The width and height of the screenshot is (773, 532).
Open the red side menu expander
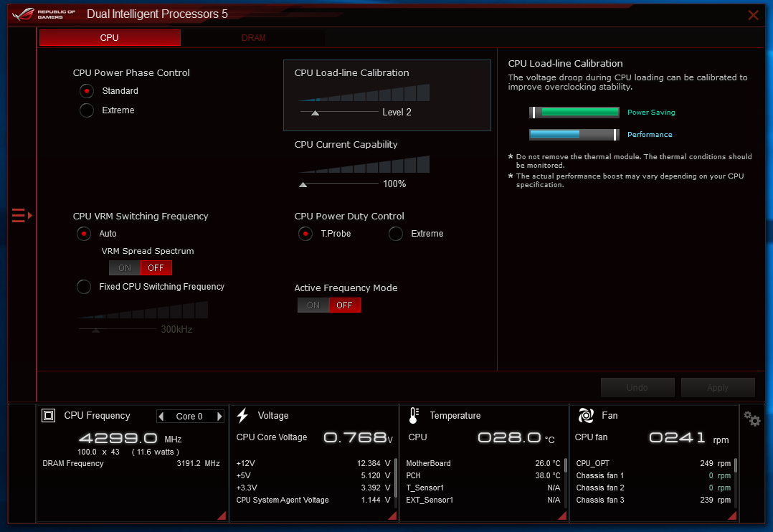(x=22, y=216)
